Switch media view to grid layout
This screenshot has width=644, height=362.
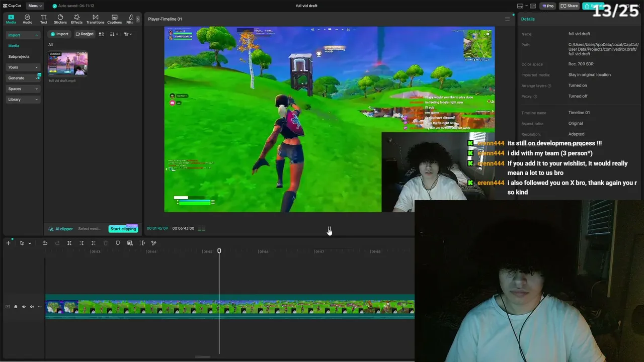tap(101, 34)
